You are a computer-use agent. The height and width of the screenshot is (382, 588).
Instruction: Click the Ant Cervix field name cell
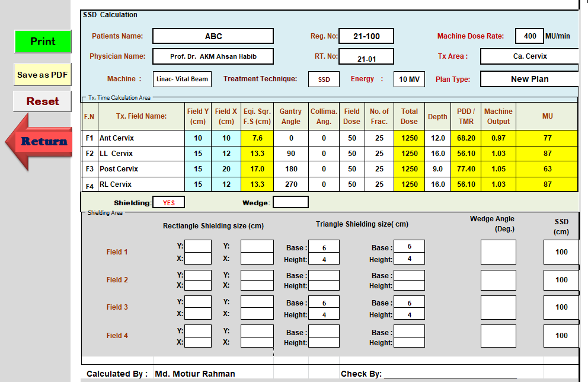141,138
